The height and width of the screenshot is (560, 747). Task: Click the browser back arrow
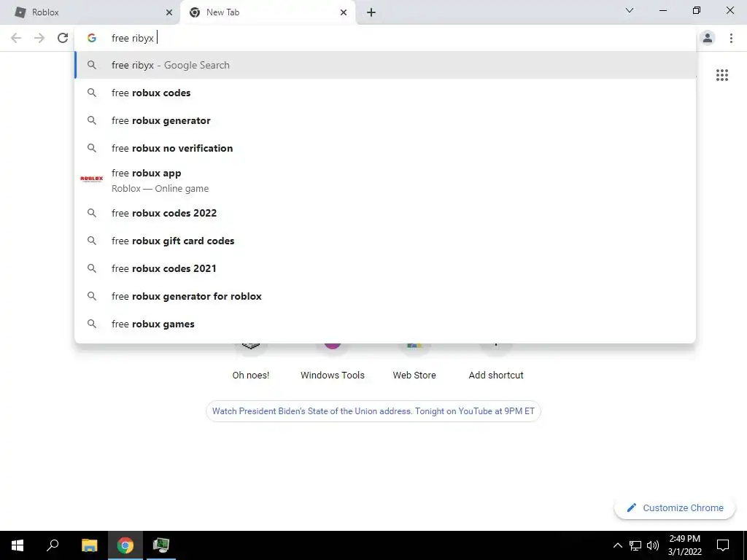click(16, 38)
